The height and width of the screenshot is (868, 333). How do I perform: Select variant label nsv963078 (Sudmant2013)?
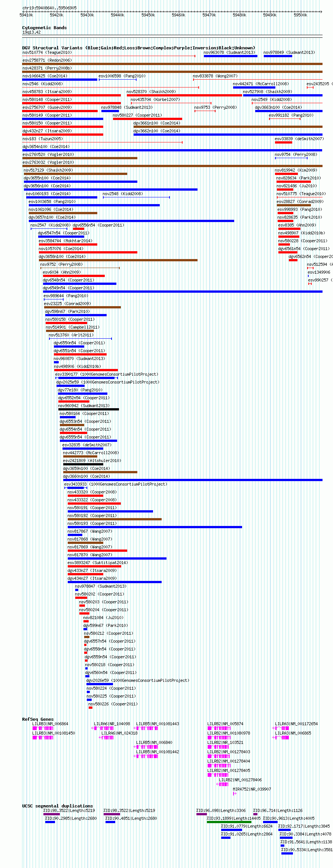(229, 53)
